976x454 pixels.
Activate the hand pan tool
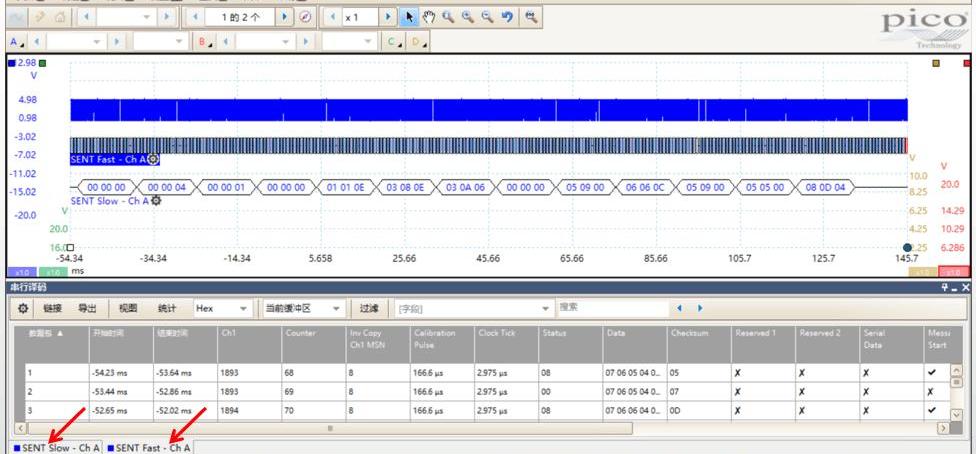[429, 17]
